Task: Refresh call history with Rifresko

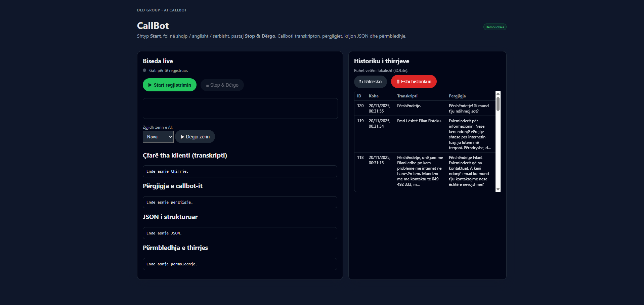Action: (x=370, y=82)
